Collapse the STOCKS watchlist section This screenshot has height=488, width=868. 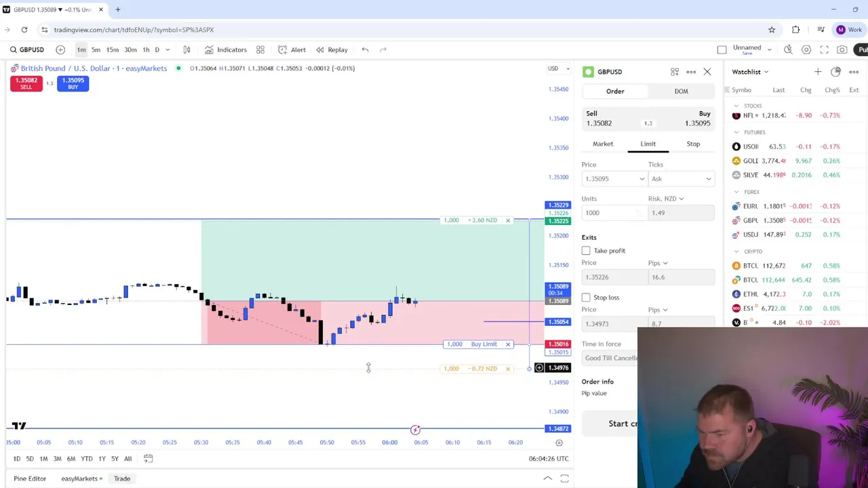click(736, 106)
